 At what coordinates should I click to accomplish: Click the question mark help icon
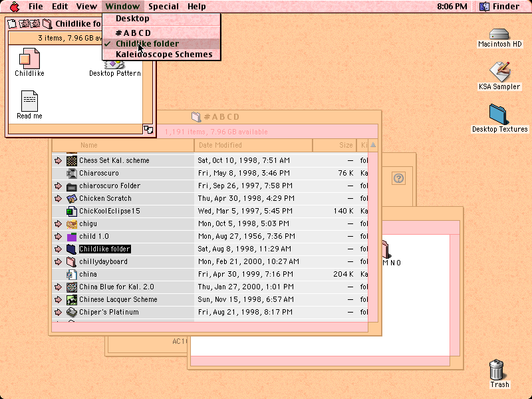click(398, 178)
